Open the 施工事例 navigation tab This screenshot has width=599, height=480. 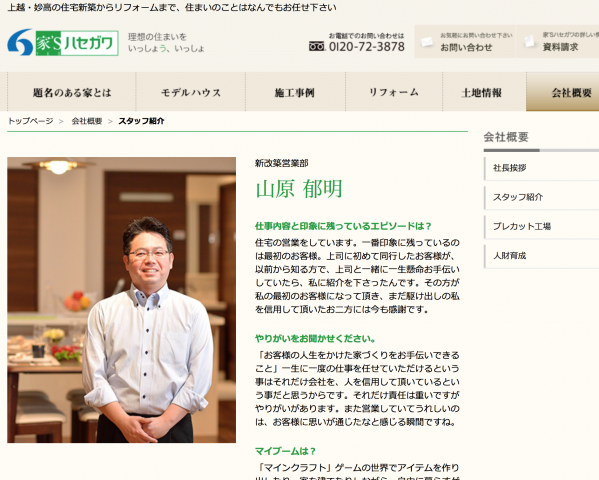point(295,92)
